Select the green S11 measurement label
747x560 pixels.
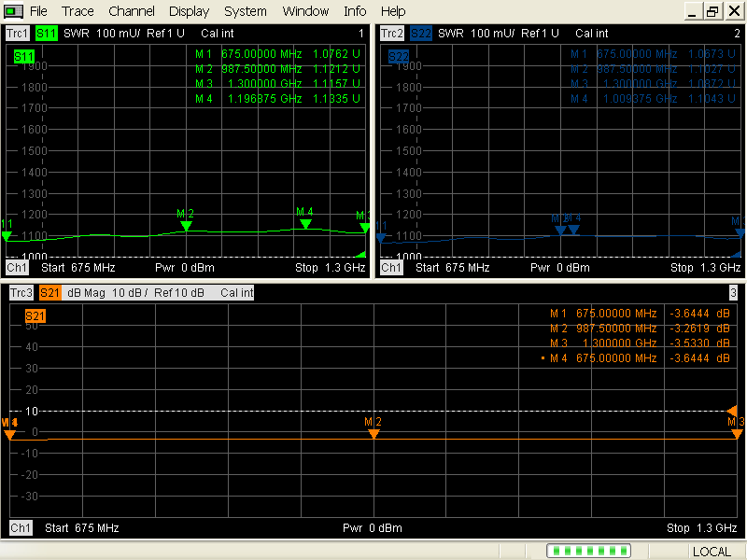click(46, 34)
